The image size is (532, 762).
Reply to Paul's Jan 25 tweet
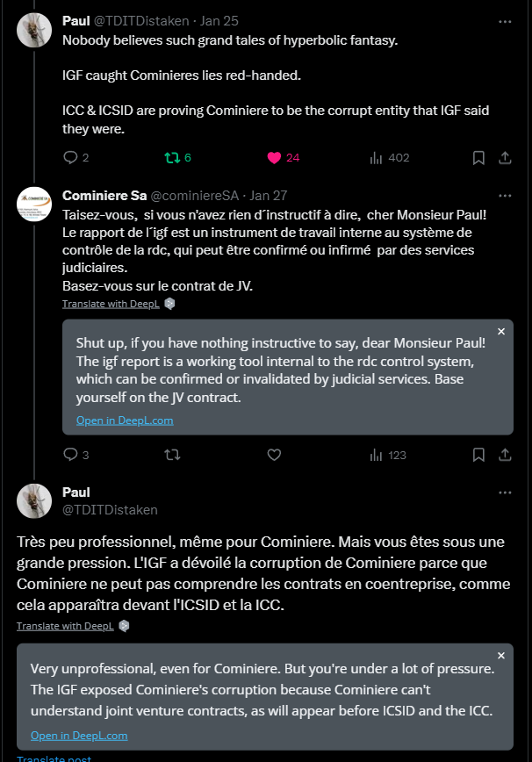click(71, 158)
